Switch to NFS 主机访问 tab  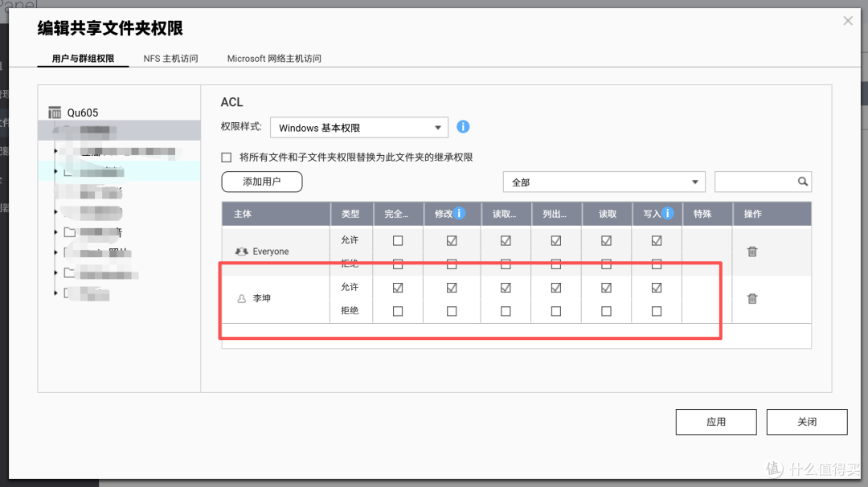(x=170, y=58)
